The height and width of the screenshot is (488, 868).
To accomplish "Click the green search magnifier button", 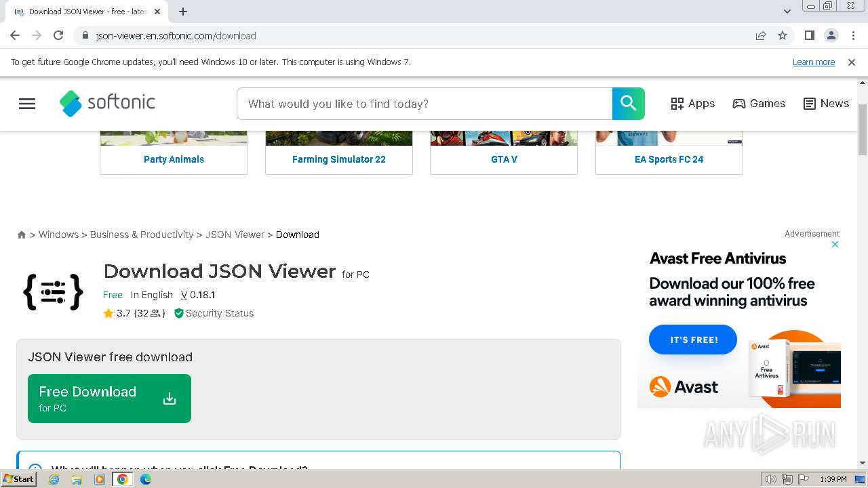I will click(x=629, y=104).
